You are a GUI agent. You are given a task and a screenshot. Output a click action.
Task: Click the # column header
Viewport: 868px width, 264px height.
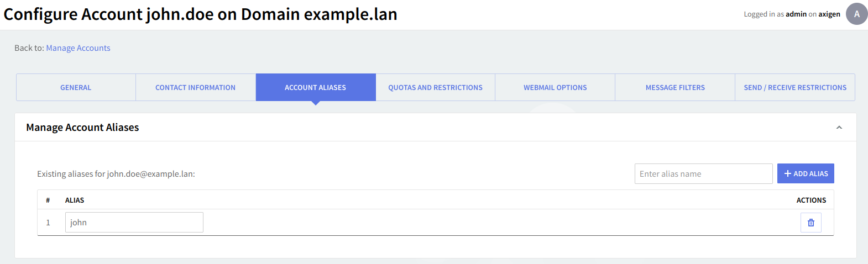[48, 200]
